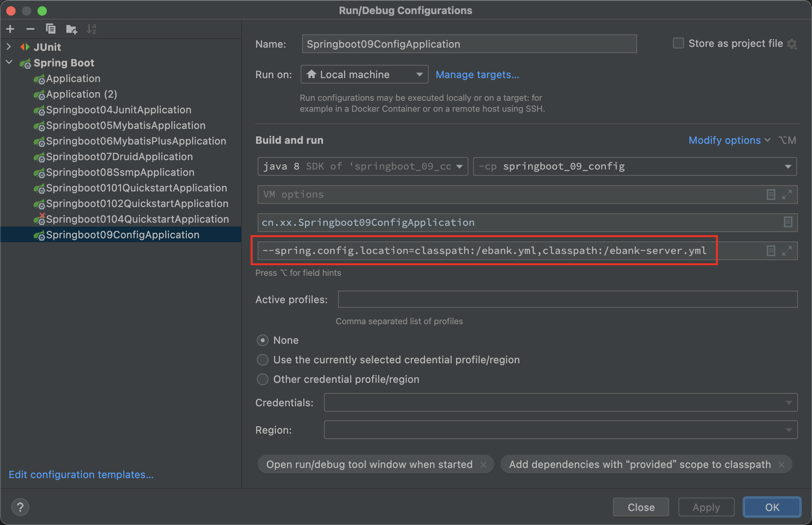Remove 'Open run/debug tool window' option chip
Viewport: 812px width, 525px height.
[x=483, y=464]
